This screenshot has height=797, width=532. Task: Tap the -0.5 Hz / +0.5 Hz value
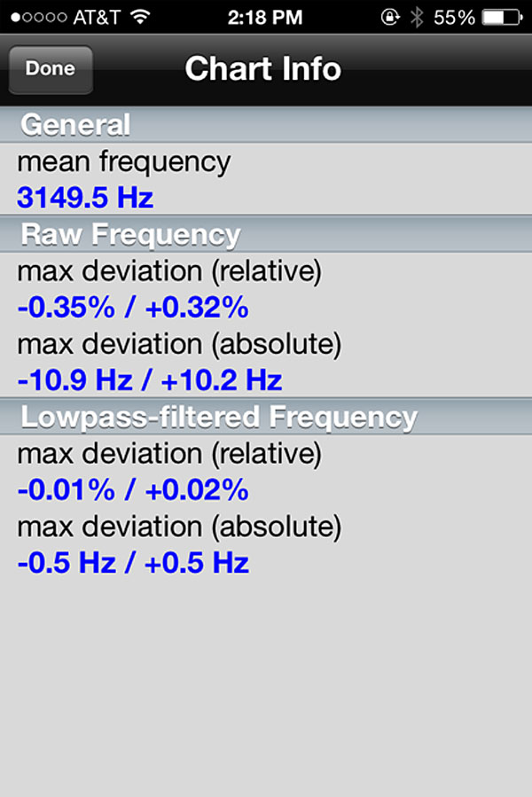(133, 562)
